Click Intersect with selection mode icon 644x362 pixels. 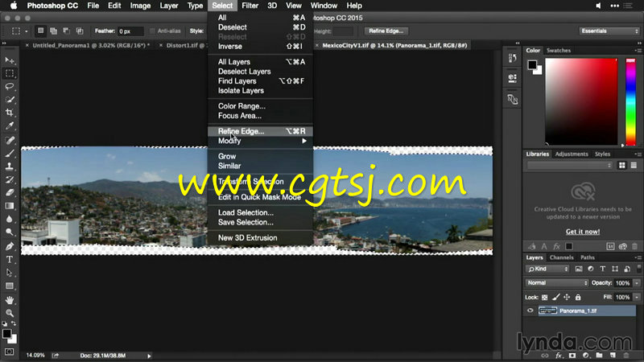[80, 31]
